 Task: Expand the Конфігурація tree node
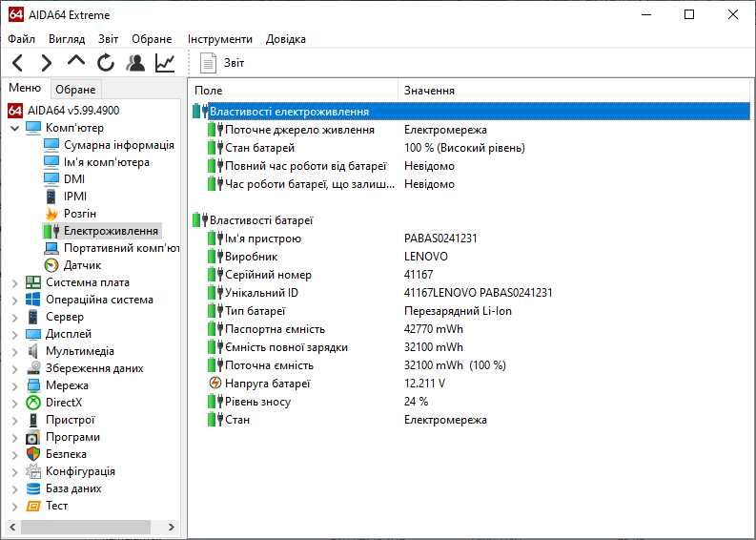coord(14,472)
